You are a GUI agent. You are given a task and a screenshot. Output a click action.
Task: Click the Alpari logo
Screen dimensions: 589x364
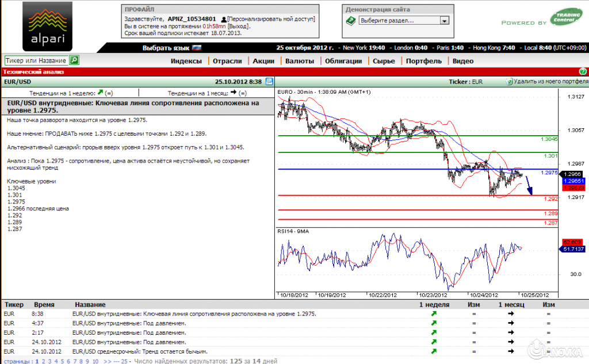pos(46,26)
